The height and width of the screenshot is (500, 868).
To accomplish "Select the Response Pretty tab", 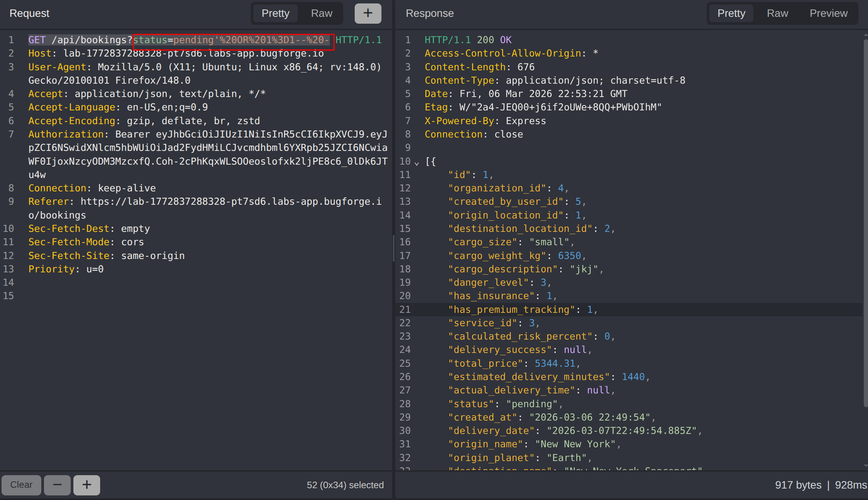I will (731, 13).
